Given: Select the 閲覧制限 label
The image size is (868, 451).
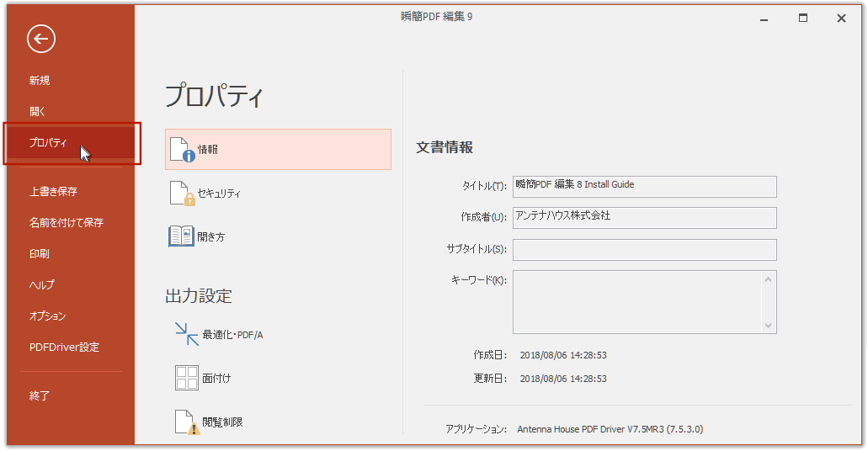Looking at the screenshot, I should 222,422.
